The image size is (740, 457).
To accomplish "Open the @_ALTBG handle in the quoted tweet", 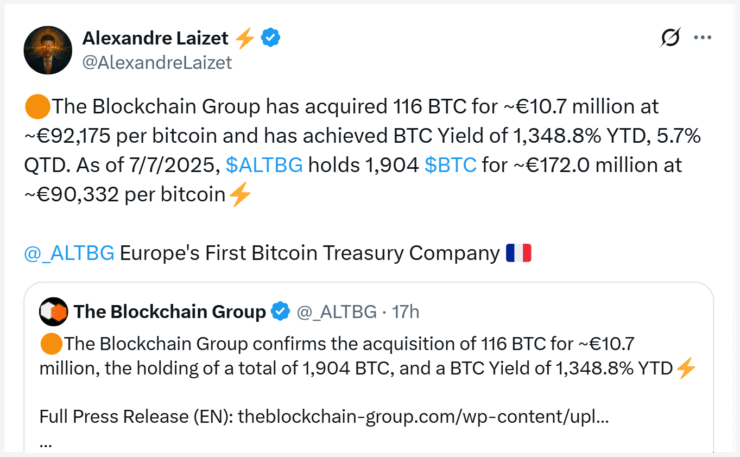I will pos(336,312).
